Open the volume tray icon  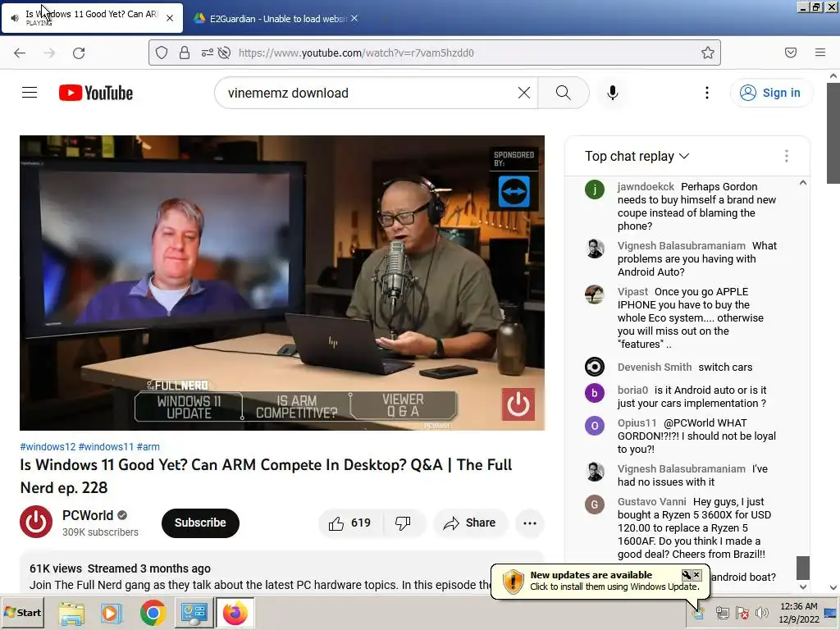coord(761,612)
